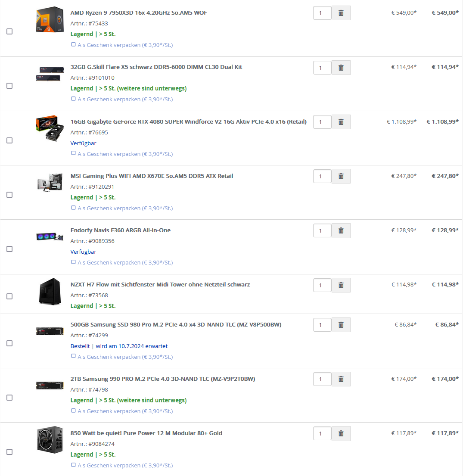Tick the Samsung 990 PRO 2TB row checkbox
The height and width of the screenshot is (476, 463).
tap(9, 398)
